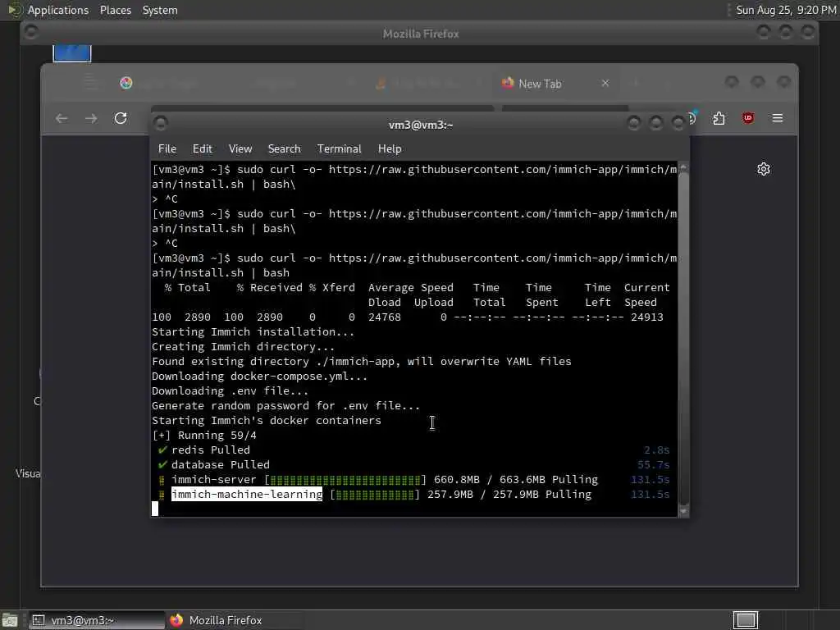Viewport: 840px width, 630px height.
Task: Go forward in Firefox history
Action: tap(91, 118)
